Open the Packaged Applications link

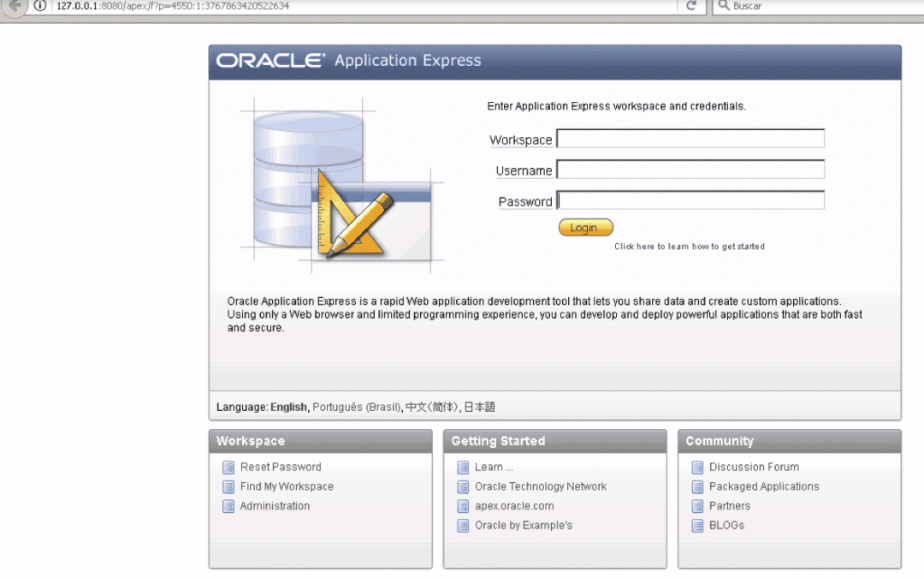[764, 486]
